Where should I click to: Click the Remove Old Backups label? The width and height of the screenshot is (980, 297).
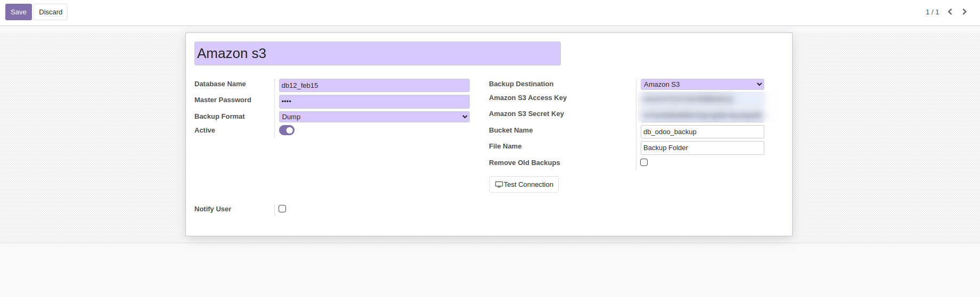(x=525, y=163)
